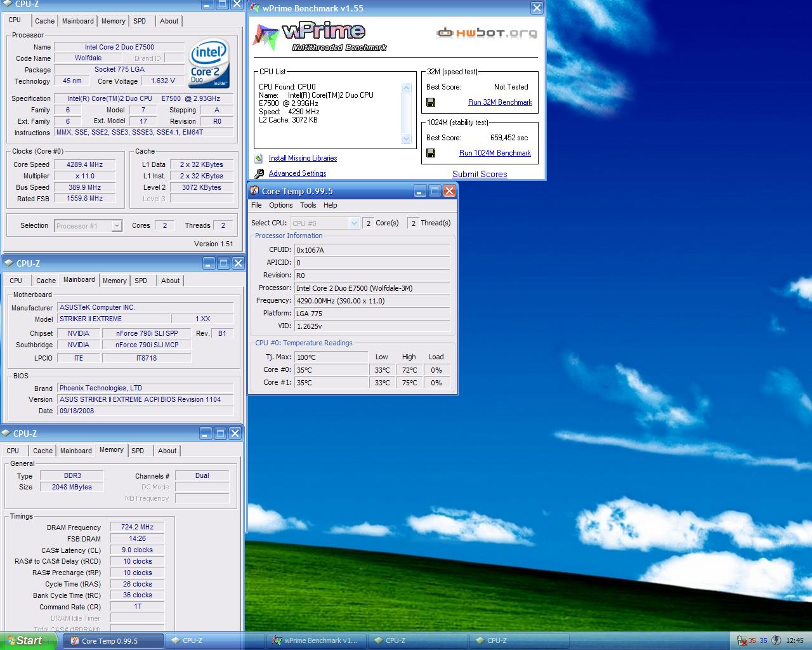The width and height of the screenshot is (812, 650).
Task: Click Submit Scores link
Action: point(480,174)
